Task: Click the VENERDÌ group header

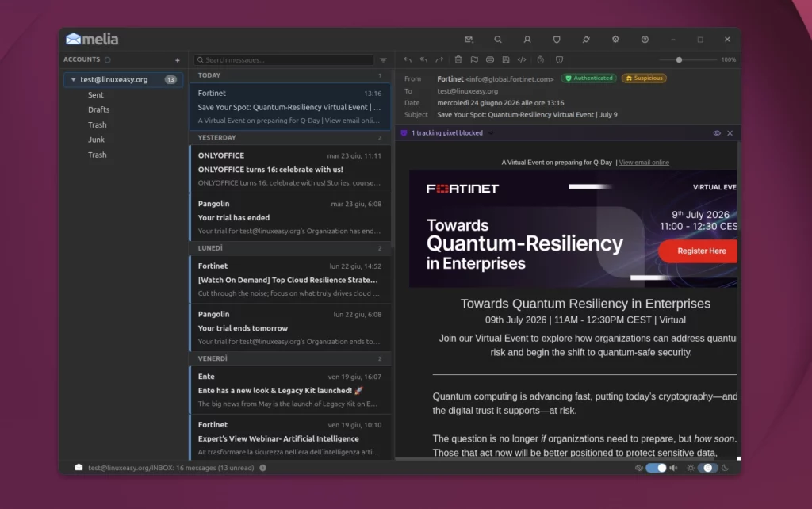Action: pos(289,358)
